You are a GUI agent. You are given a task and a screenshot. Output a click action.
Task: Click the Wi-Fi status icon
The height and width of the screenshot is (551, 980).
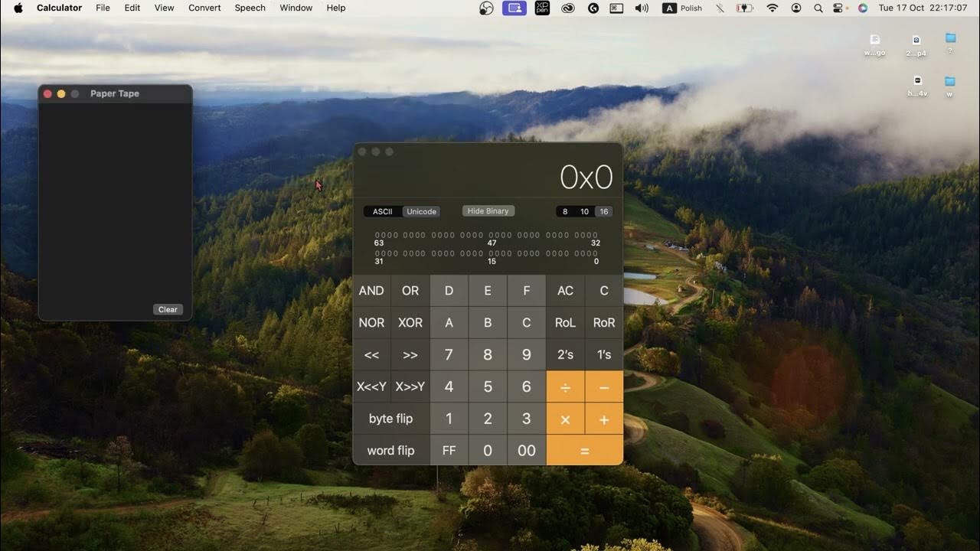(x=773, y=8)
